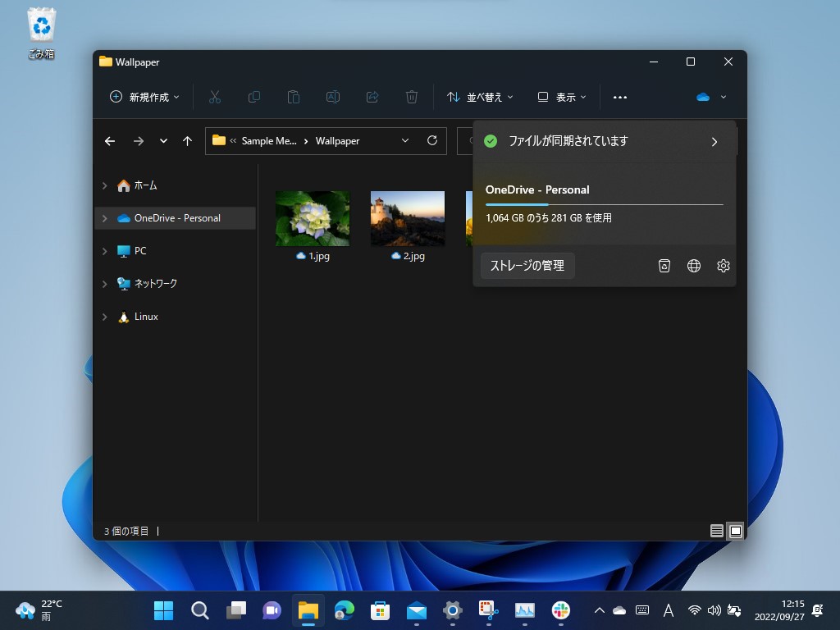
Task: Open recent locations dropdown beside forward arrow
Action: [163, 141]
